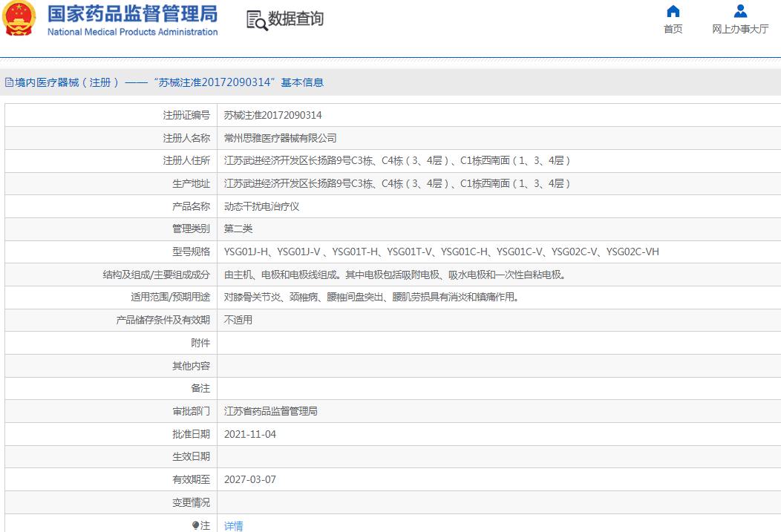Click the document icon before 境内医疗器械
This screenshot has height=532, width=781.
click(x=9, y=82)
